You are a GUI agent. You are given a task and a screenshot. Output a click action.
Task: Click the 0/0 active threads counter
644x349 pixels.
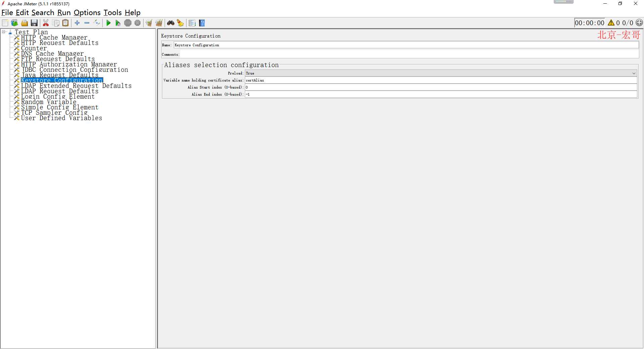[628, 23]
